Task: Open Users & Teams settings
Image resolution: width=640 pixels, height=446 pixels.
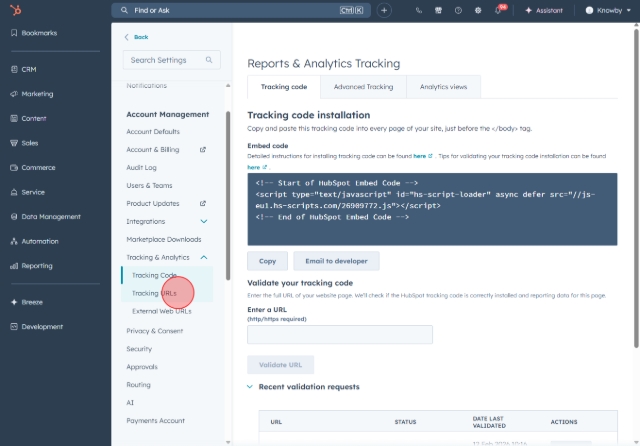Action: click(149, 185)
